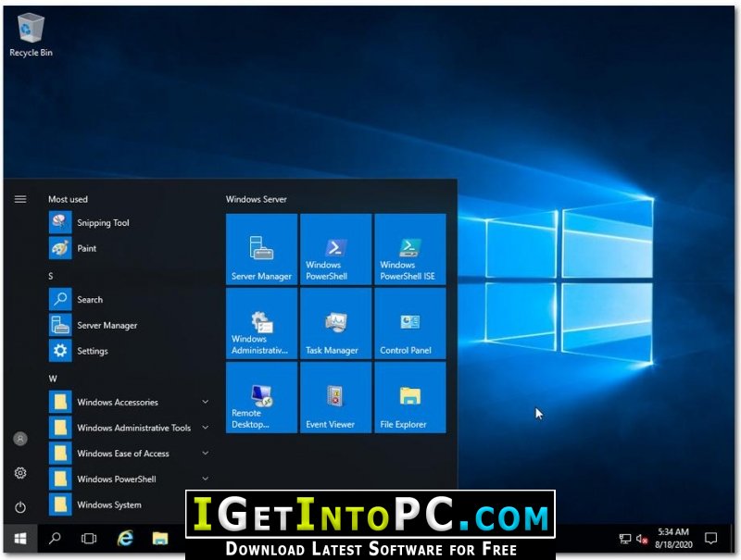
Task: Expand the Windows PowerShell folder chevron
Action: 205,479
